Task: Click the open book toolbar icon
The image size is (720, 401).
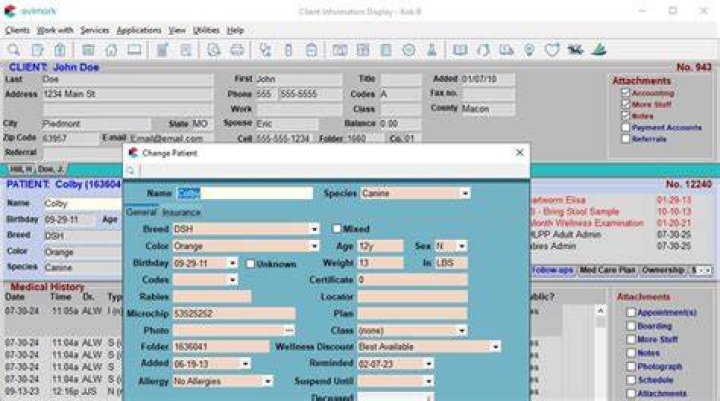Action: 460,50
